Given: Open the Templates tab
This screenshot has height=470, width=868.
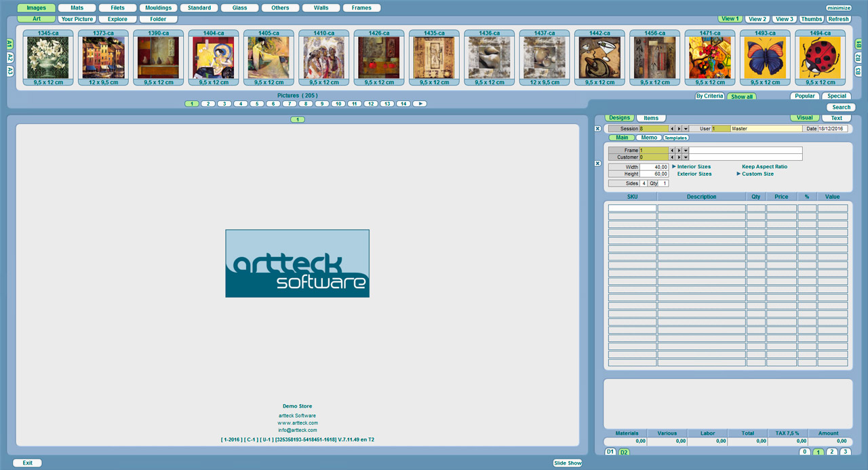Looking at the screenshot, I should click(675, 138).
